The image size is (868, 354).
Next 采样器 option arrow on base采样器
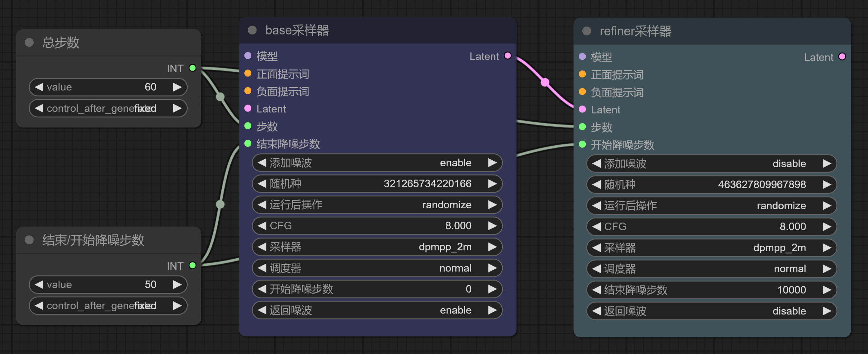pos(492,247)
